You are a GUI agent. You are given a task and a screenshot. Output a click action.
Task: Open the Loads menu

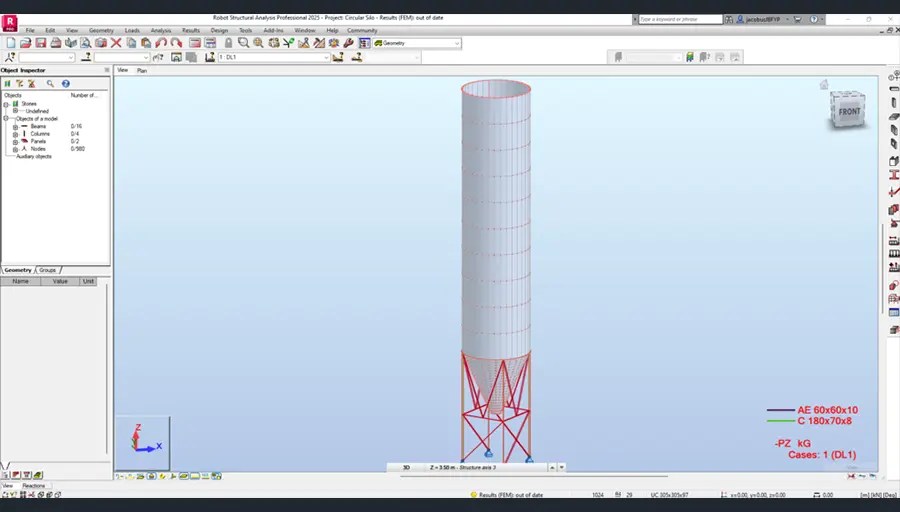[132, 30]
